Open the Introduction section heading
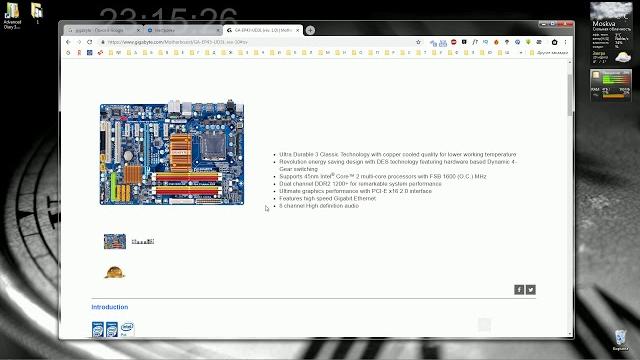Screen dimensions: 640x360 110,307
